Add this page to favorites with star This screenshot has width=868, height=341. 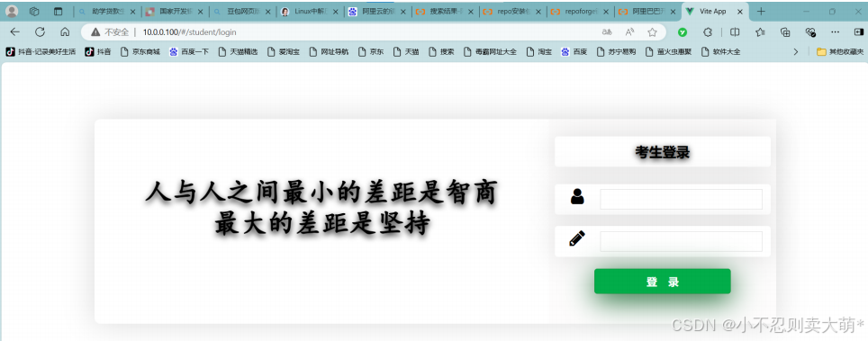[652, 32]
